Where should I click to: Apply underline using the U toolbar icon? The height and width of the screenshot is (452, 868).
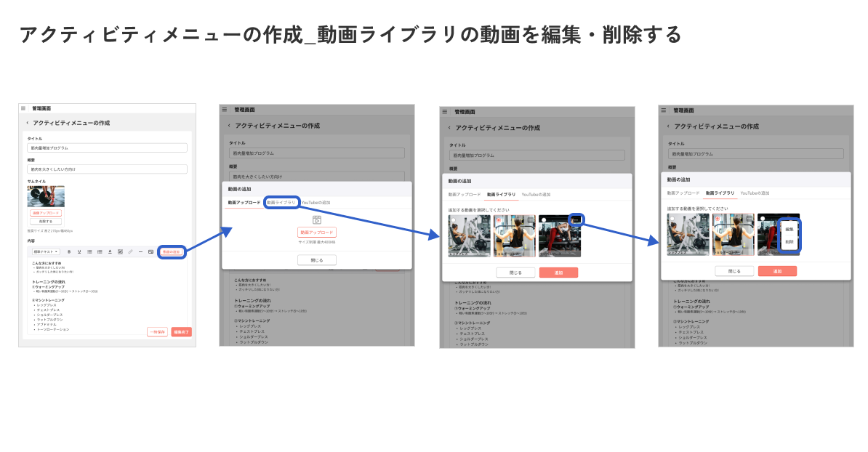(x=79, y=251)
